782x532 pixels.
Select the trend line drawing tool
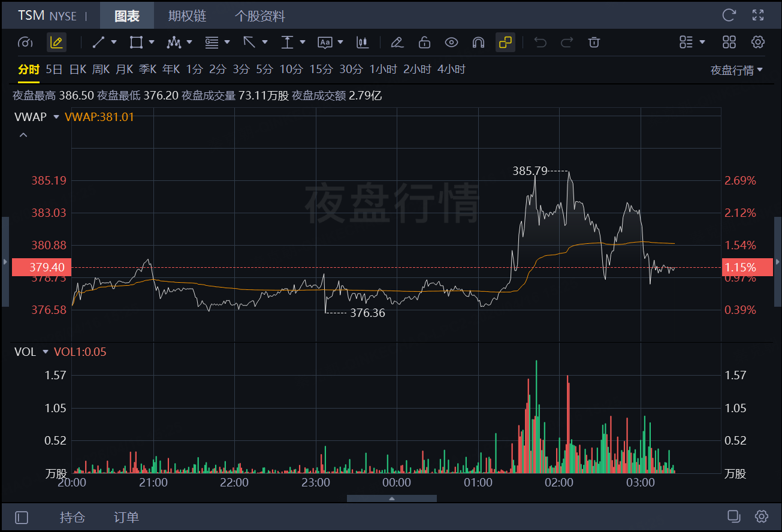(x=99, y=43)
